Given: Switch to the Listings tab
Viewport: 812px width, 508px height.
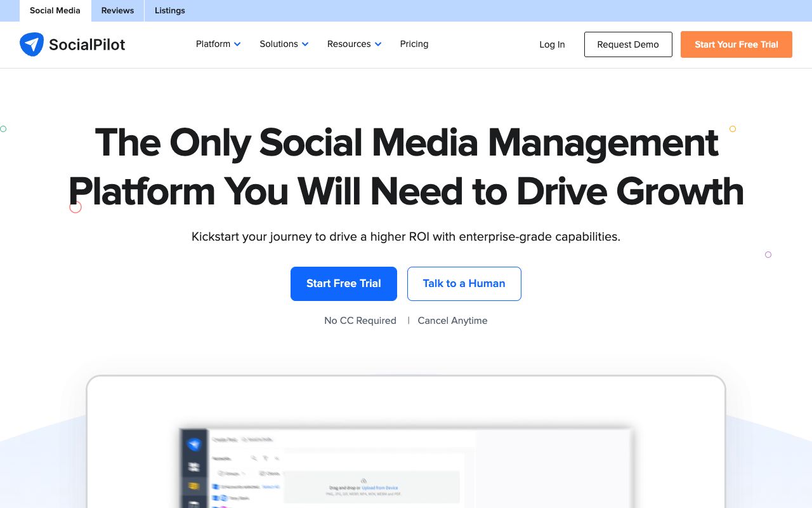Looking at the screenshot, I should click(170, 11).
